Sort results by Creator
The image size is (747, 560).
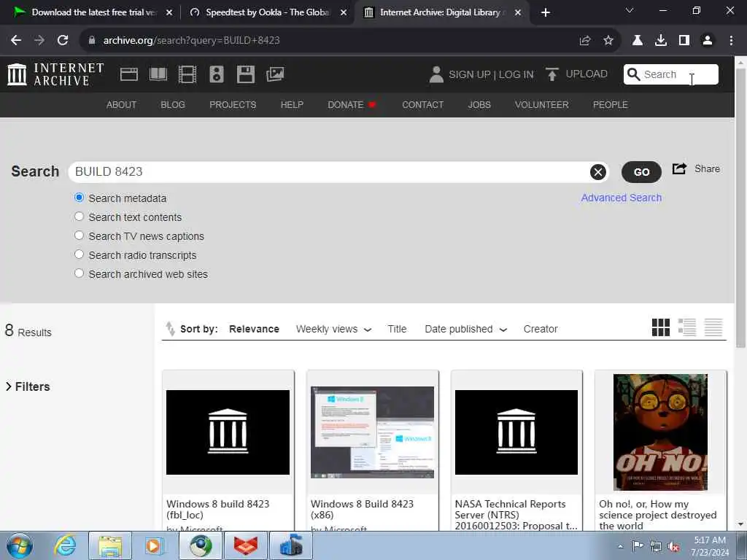541,329
